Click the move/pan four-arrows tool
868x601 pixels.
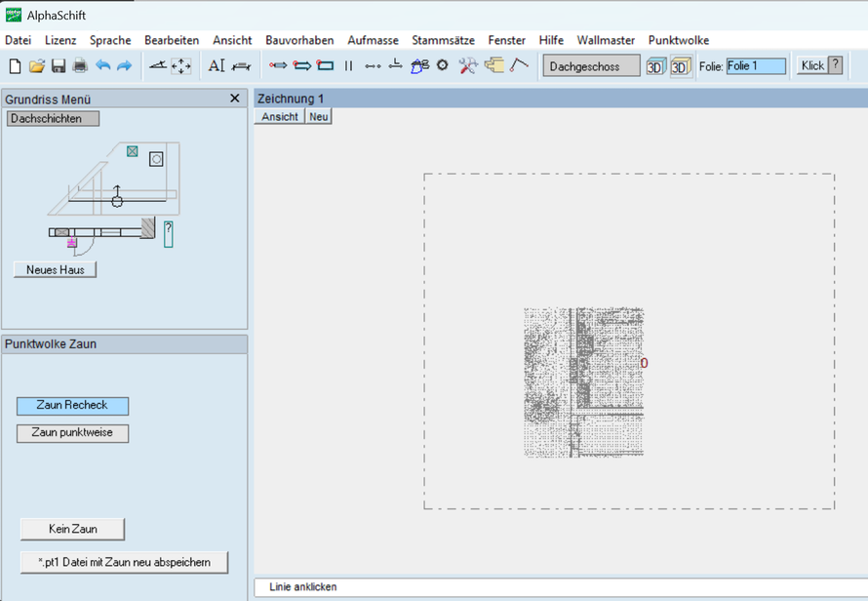pos(181,66)
